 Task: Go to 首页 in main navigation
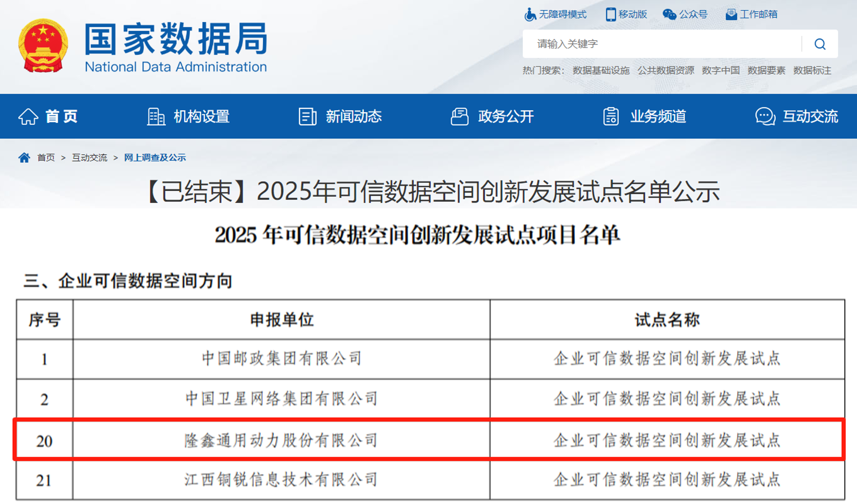[x=62, y=117]
